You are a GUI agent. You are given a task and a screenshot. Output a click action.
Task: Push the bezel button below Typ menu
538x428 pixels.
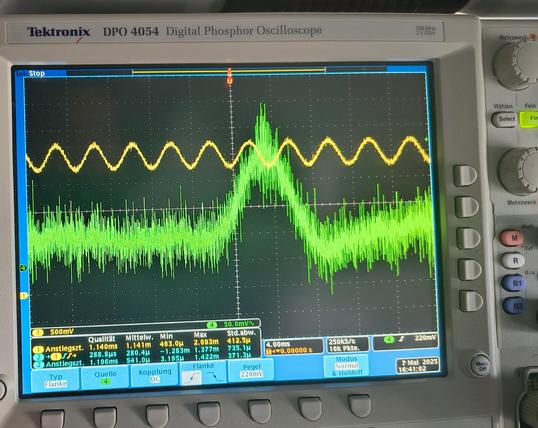(52, 419)
